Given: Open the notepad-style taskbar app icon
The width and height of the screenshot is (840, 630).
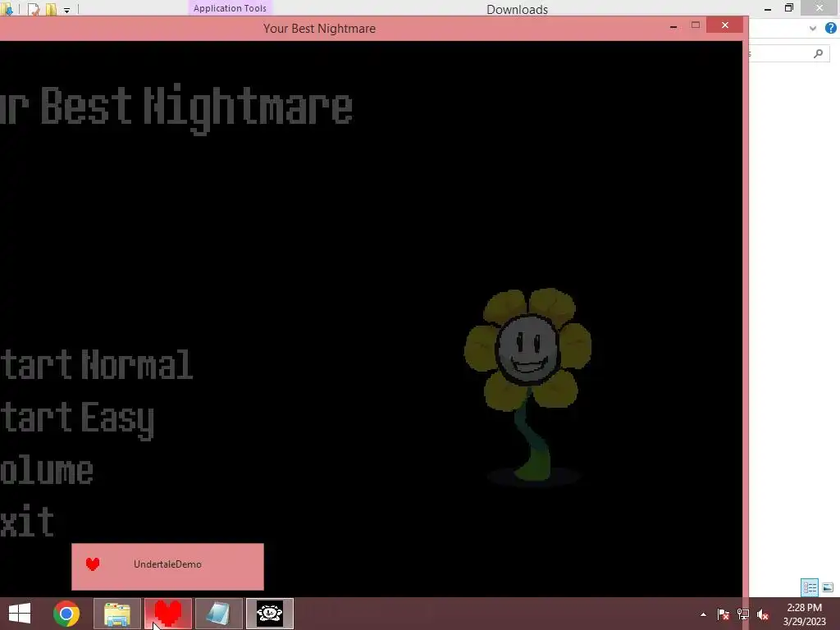Looking at the screenshot, I should tap(218, 614).
